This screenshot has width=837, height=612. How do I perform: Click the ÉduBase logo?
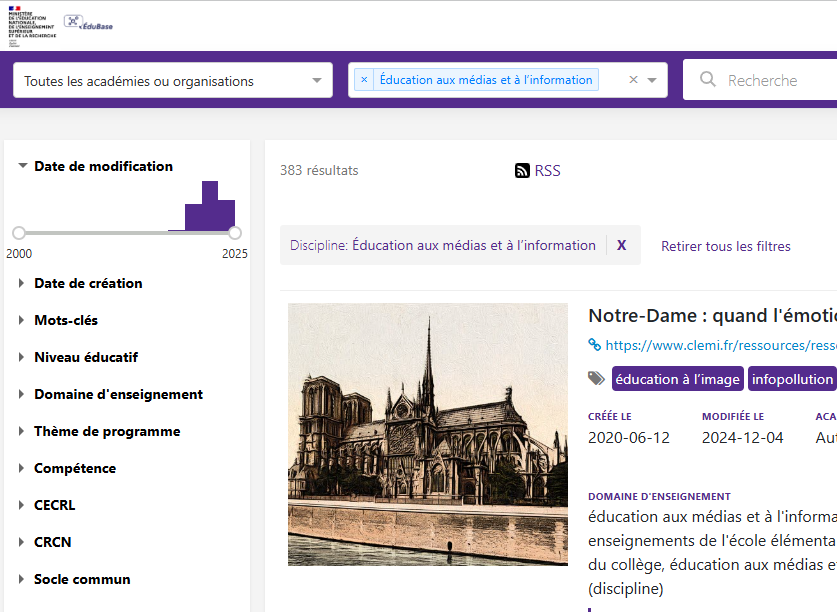(88, 23)
